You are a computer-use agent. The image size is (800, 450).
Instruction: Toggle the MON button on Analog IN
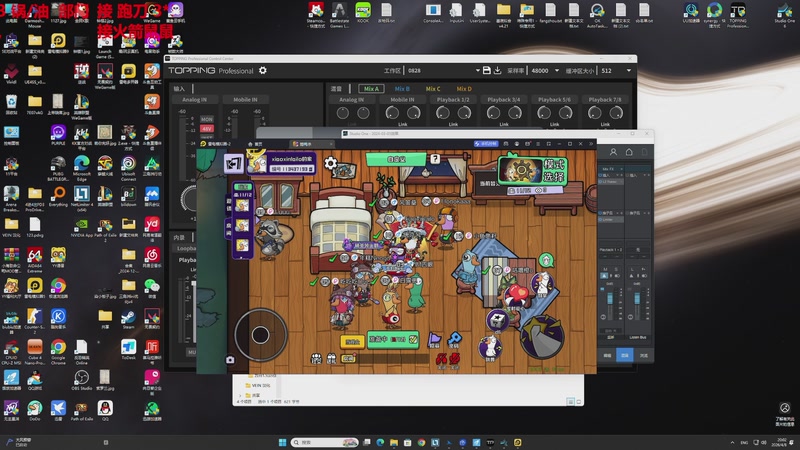(x=207, y=120)
